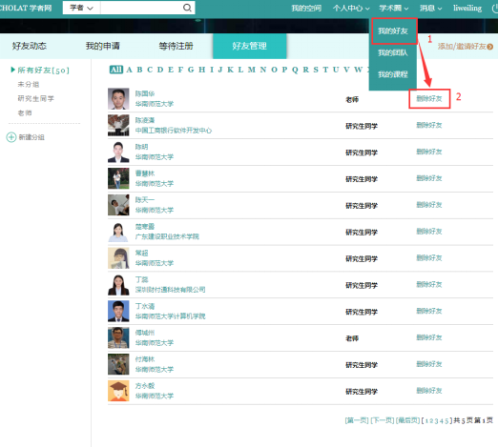Image resolution: width=498 pixels, height=448 pixels.
Task: Collapse the 学术圈 dropdown menu
Action: click(x=394, y=9)
